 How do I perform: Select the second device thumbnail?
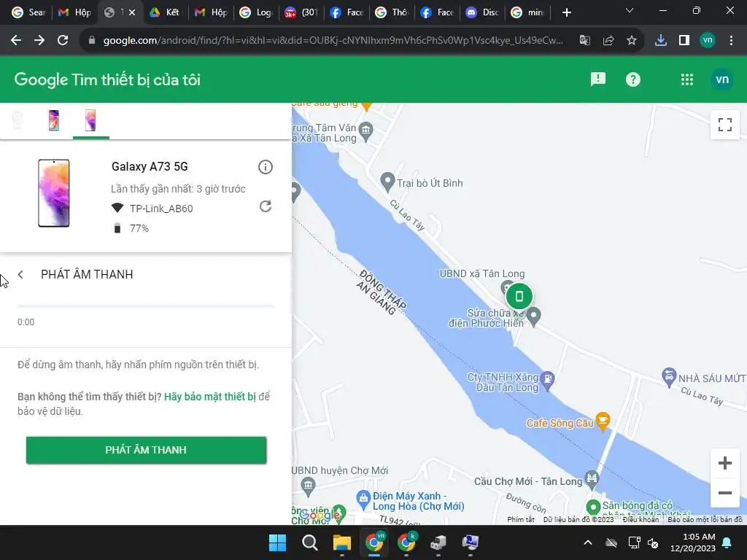click(x=54, y=120)
